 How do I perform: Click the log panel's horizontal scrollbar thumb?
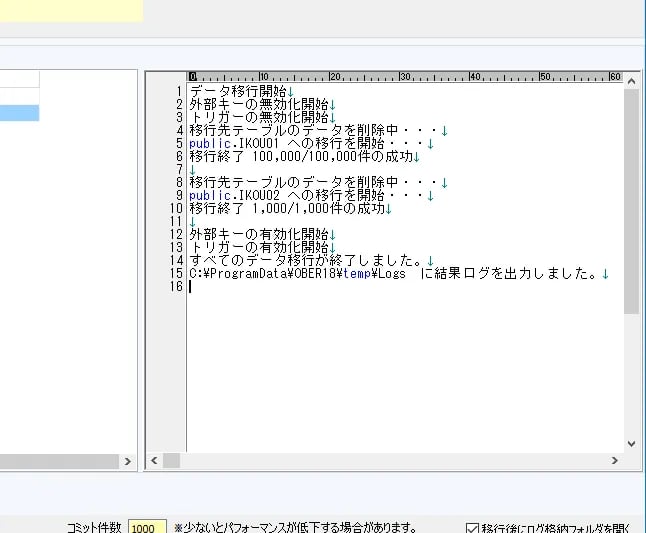coord(172,461)
